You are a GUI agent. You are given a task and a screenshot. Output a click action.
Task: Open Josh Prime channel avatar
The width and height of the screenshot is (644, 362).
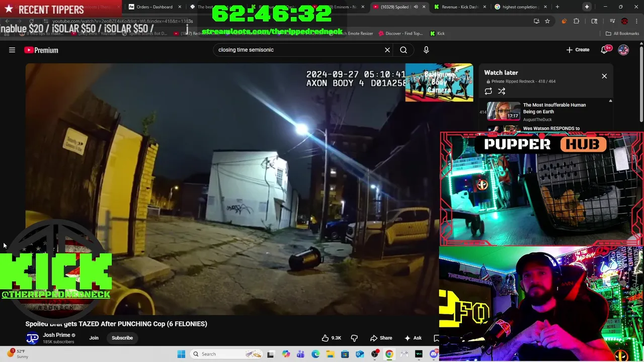[x=32, y=338]
